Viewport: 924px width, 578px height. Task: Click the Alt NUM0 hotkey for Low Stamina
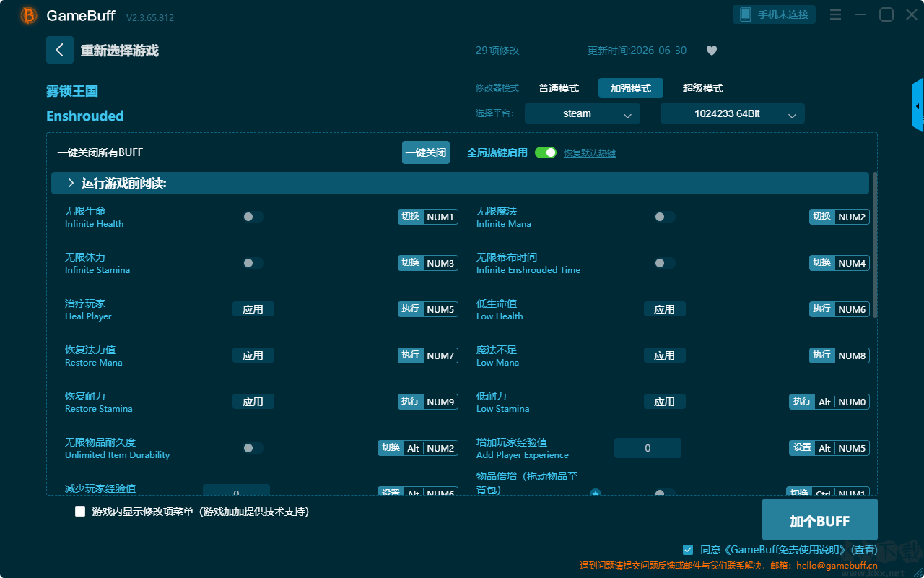829,402
